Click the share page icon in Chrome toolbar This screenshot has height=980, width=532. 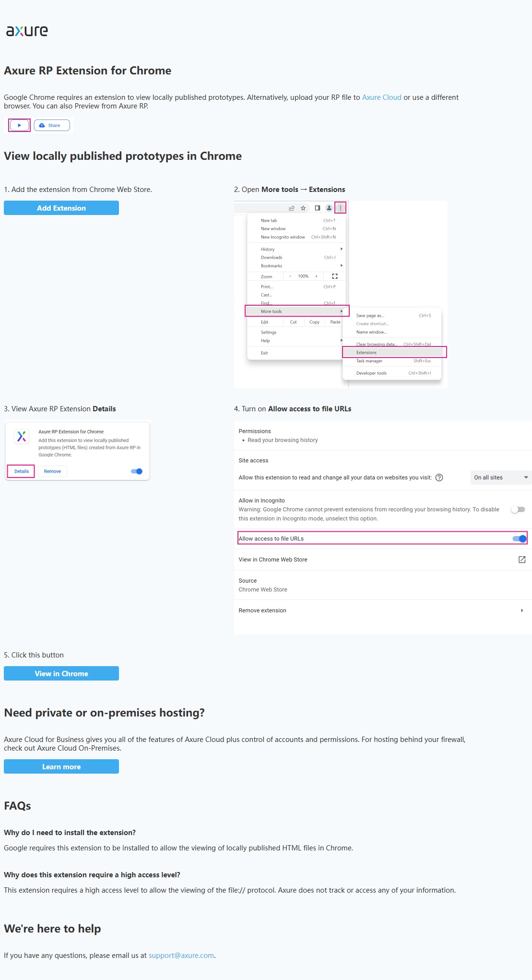click(x=291, y=208)
